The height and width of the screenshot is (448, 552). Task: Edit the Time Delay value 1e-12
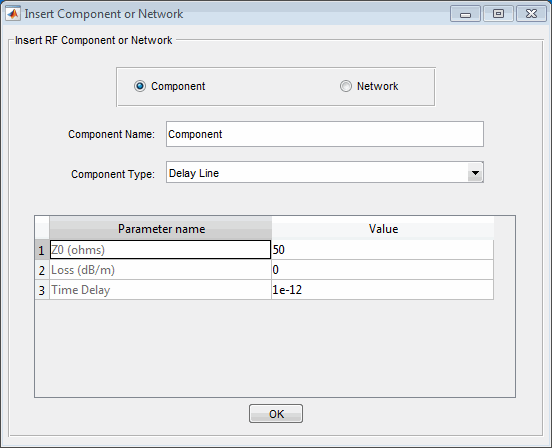pyautogui.click(x=383, y=290)
